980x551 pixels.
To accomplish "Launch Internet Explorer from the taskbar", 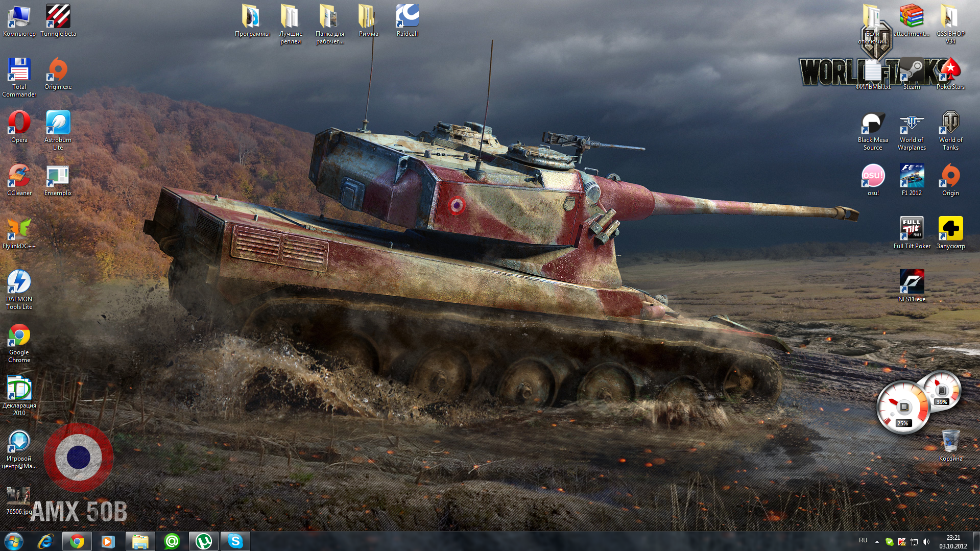I will coord(45,541).
